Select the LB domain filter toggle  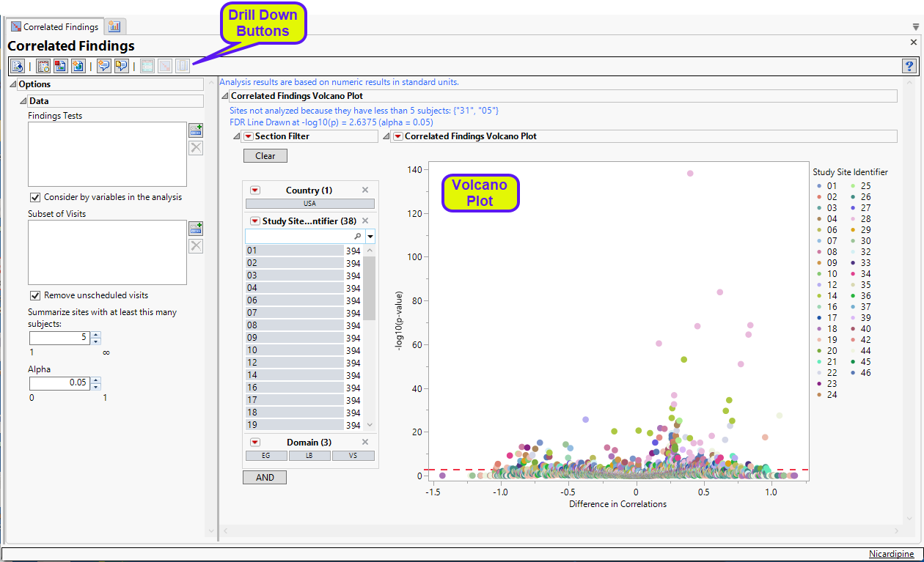tap(309, 456)
